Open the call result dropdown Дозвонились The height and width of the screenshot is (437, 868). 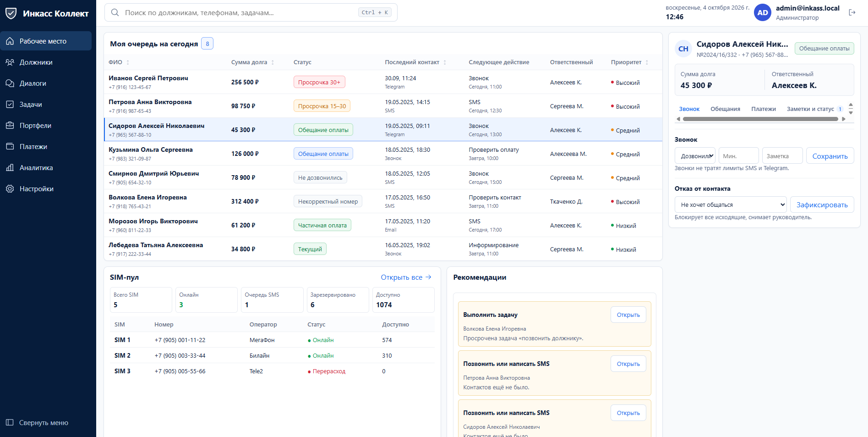point(695,155)
